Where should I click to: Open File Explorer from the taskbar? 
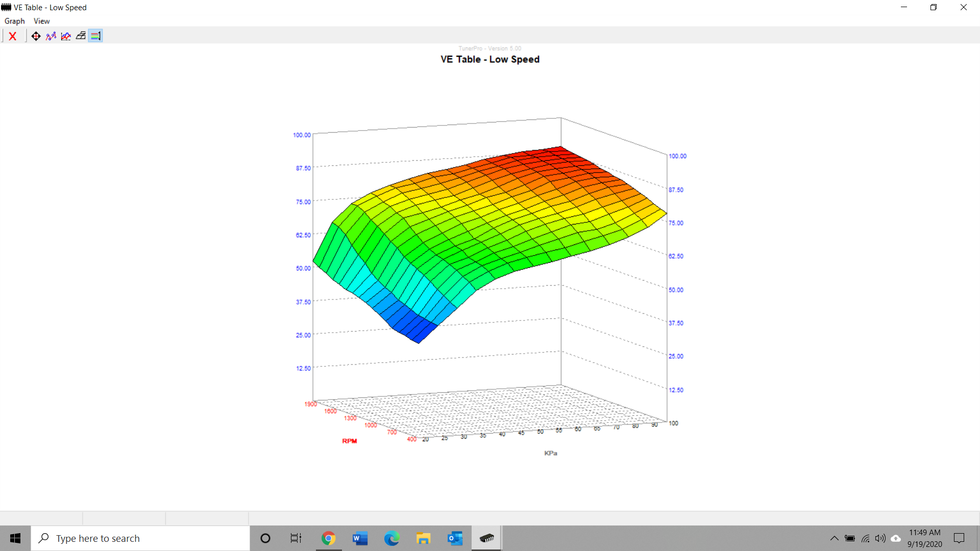[423, 538]
